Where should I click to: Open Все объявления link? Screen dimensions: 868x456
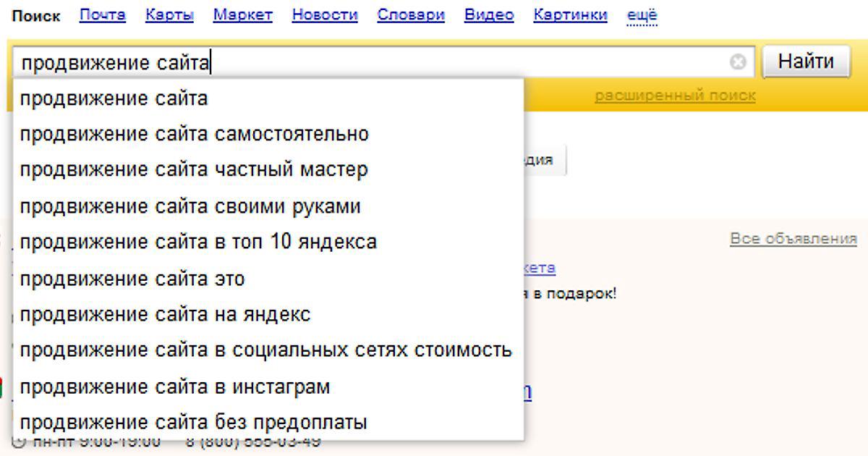793,239
